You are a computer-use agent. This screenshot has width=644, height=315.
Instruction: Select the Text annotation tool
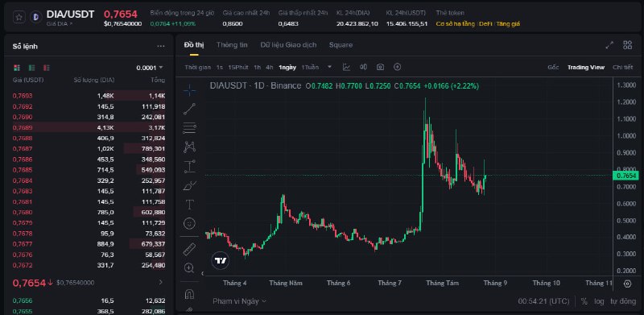click(x=189, y=205)
